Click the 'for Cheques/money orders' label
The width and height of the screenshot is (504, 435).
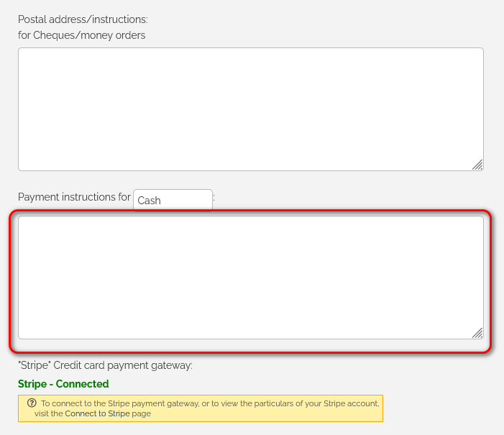81,35
